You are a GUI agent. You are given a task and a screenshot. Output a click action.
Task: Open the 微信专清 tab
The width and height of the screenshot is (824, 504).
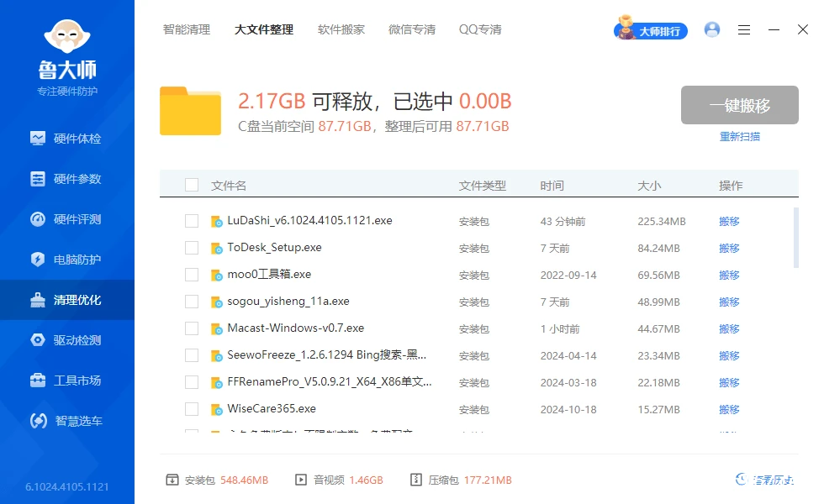click(x=412, y=29)
